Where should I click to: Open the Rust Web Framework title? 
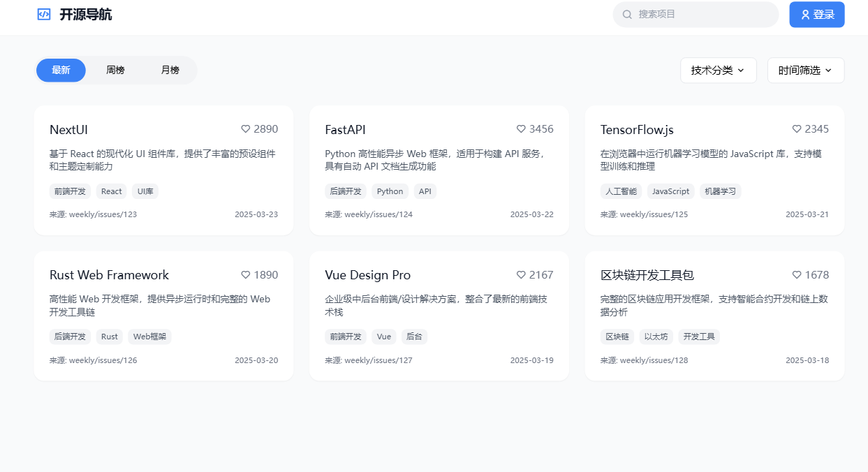pos(109,275)
